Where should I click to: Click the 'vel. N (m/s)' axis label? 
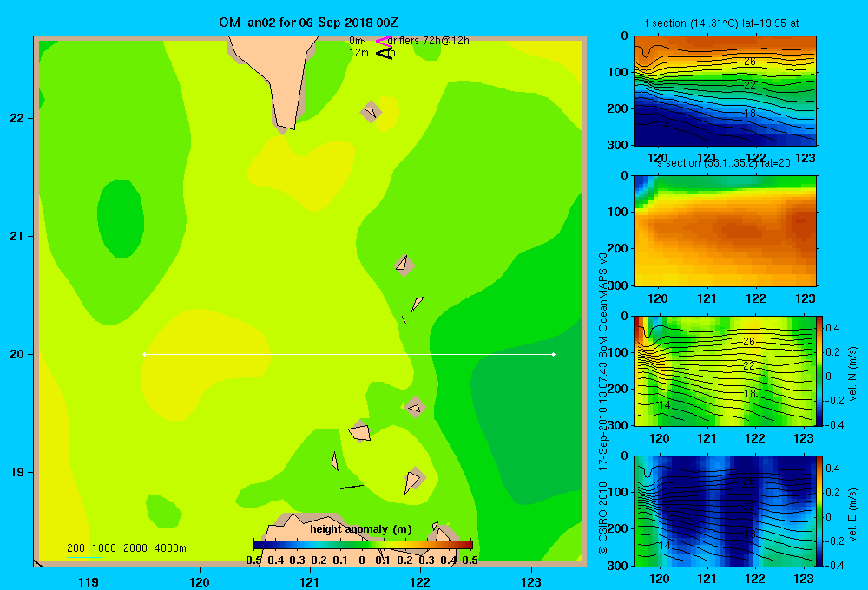click(852, 374)
